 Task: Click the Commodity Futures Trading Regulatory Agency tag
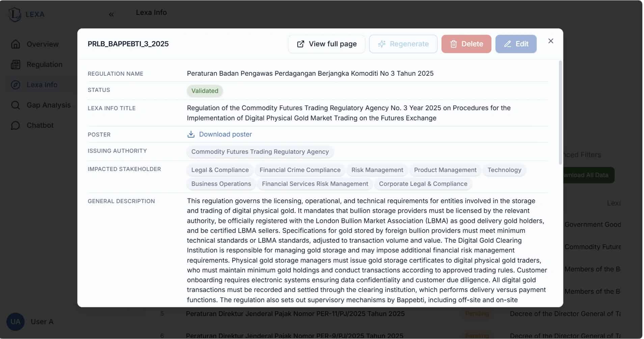(260, 152)
